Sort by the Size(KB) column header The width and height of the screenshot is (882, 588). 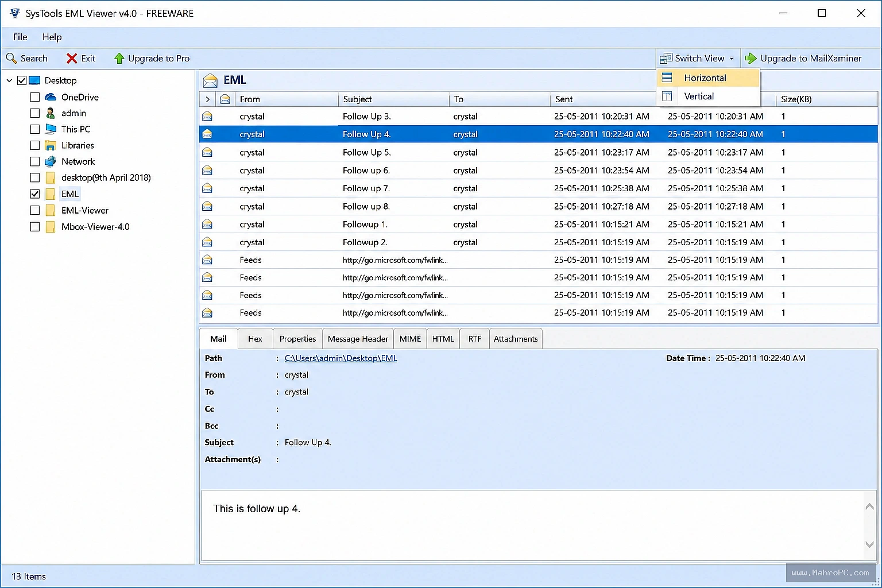pos(826,99)
